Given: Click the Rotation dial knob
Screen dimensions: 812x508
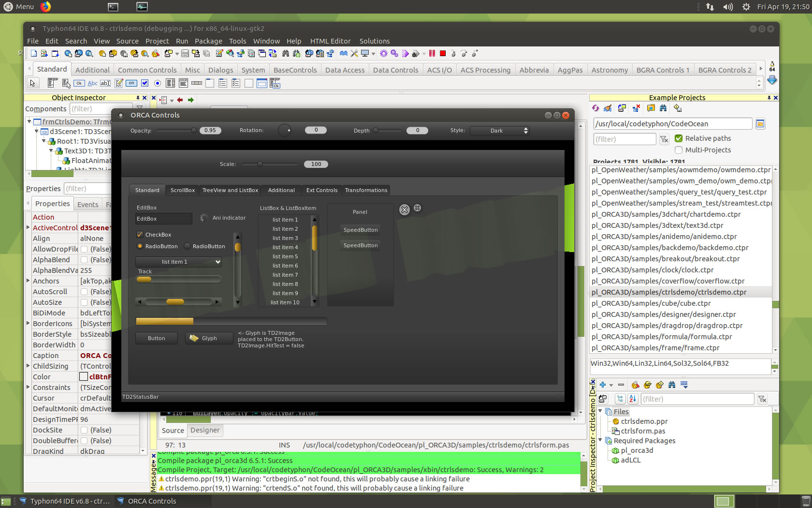Looking at the screenshot, I should (x=285, y=130).
